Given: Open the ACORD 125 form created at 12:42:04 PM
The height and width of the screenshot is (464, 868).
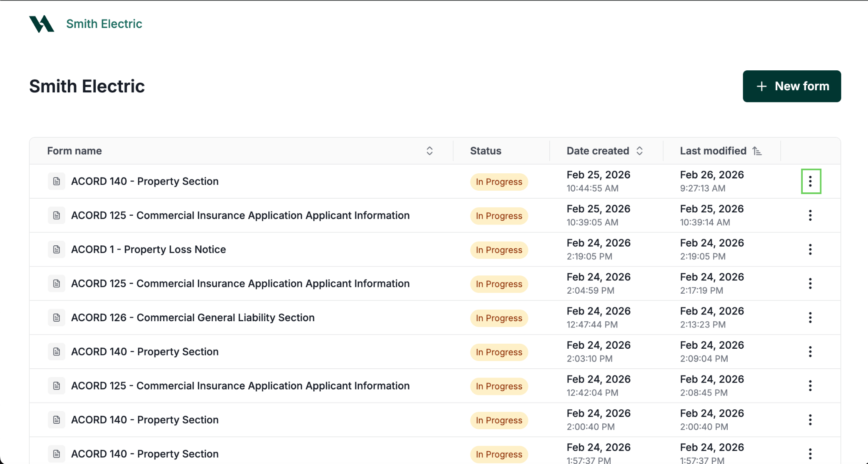Looking at the screenshot, I should pos(240,386).
